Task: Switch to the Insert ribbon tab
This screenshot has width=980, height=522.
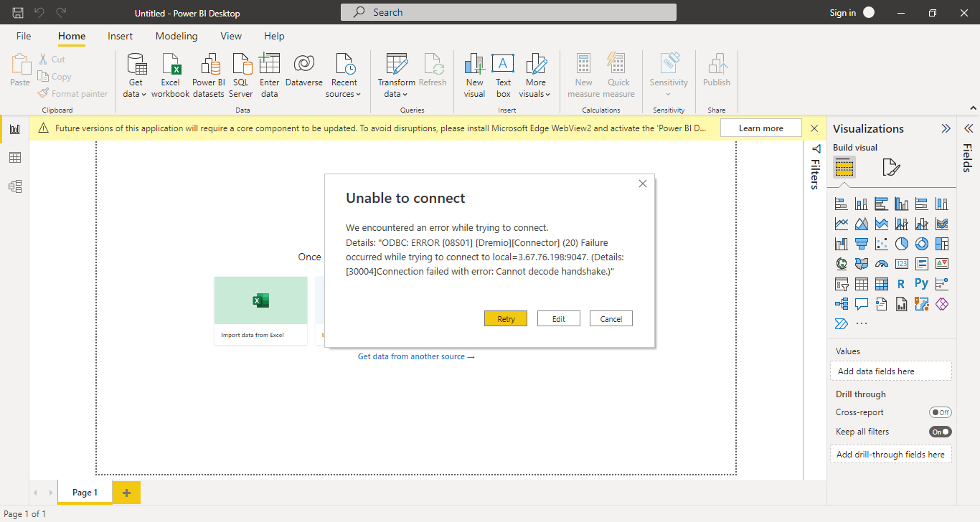Action: point(121,36)
